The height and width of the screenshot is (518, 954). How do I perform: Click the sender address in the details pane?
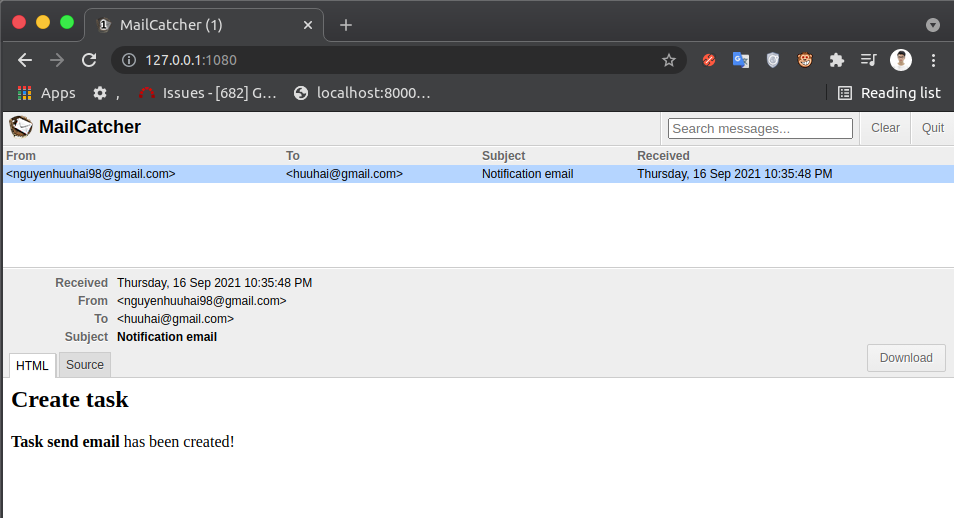(201, 301)
